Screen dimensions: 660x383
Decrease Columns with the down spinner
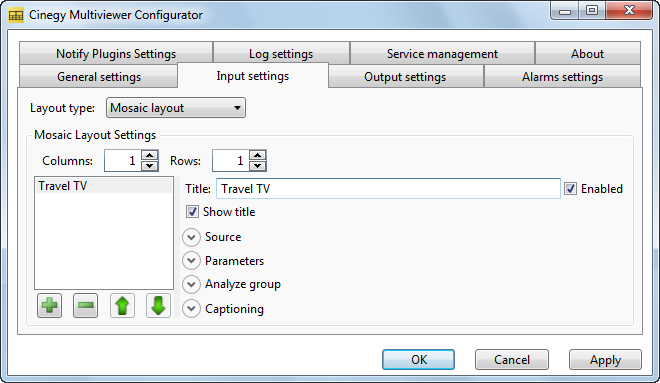click(x=149, y=166)
